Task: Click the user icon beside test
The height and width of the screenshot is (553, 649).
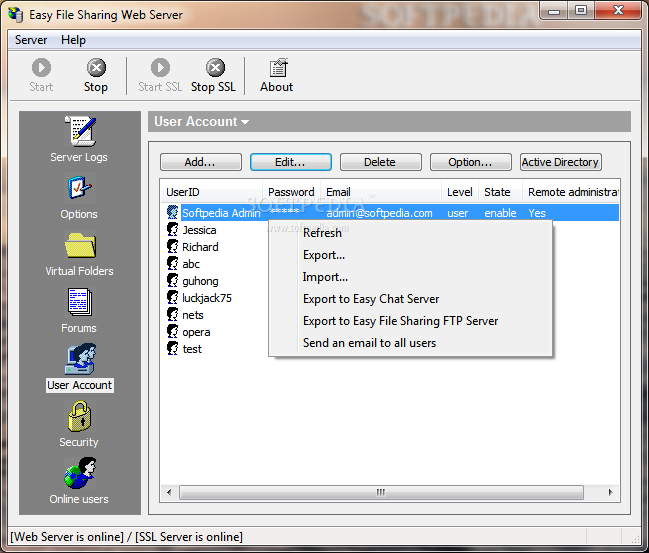Action: 173,348
